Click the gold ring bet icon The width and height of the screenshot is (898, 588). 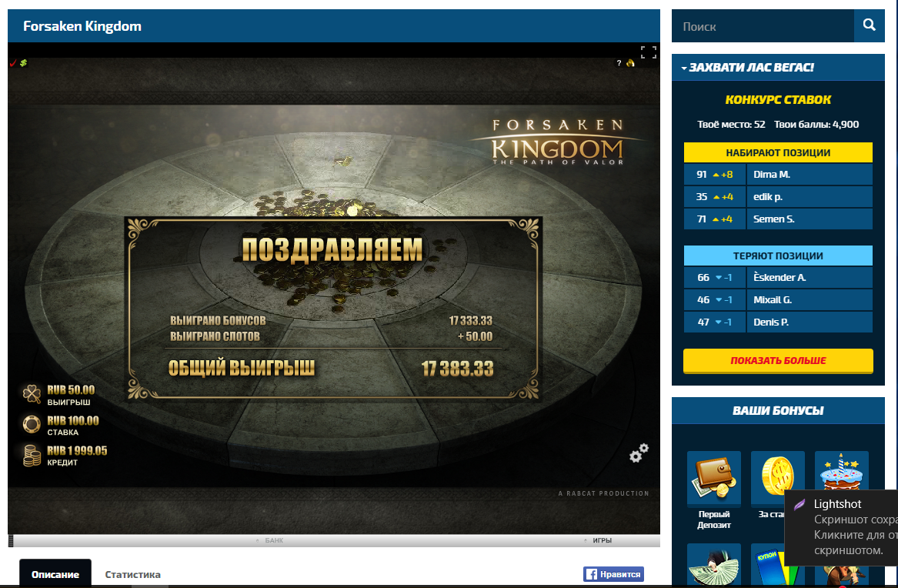32,424
